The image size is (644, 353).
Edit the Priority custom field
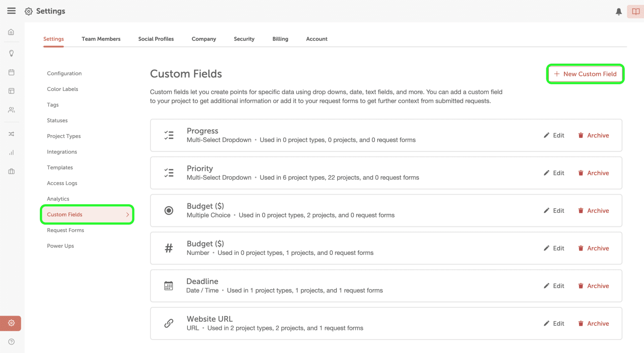pyautogui.click(x=554, y=173)
